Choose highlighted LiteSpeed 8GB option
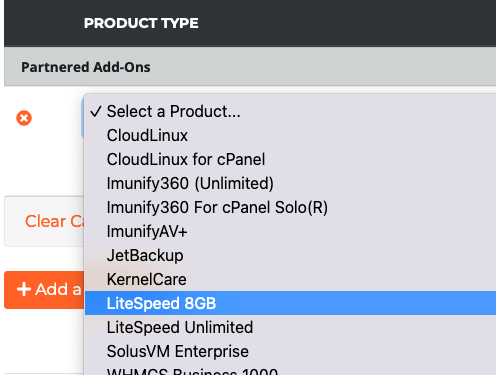 290,303
